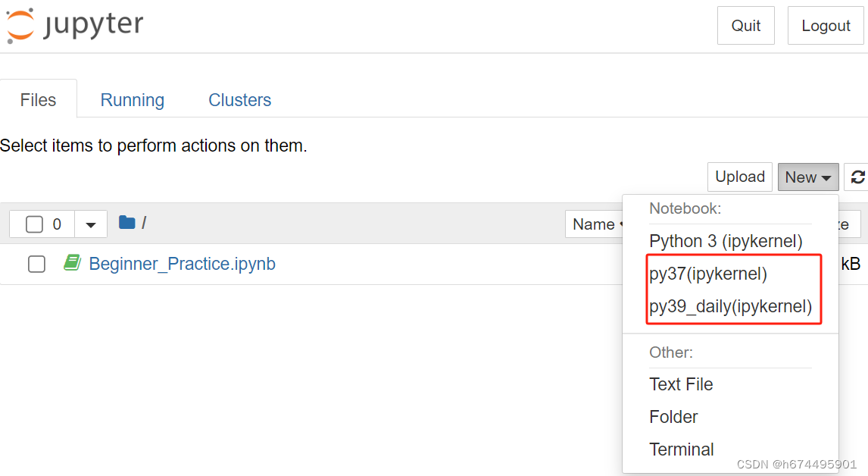Click Logout in the top right
868x476 pixels.
[x=826, y=25]
